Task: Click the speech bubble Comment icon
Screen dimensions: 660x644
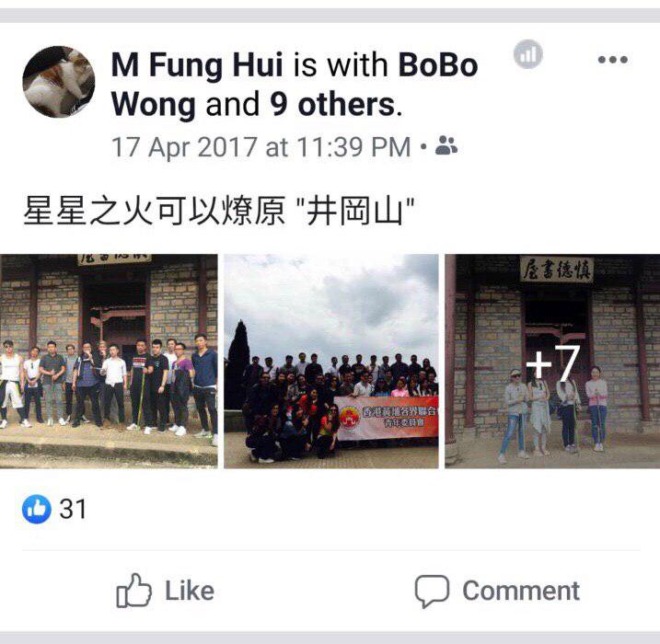Action: pyautogui.click(x=432, y=591)
